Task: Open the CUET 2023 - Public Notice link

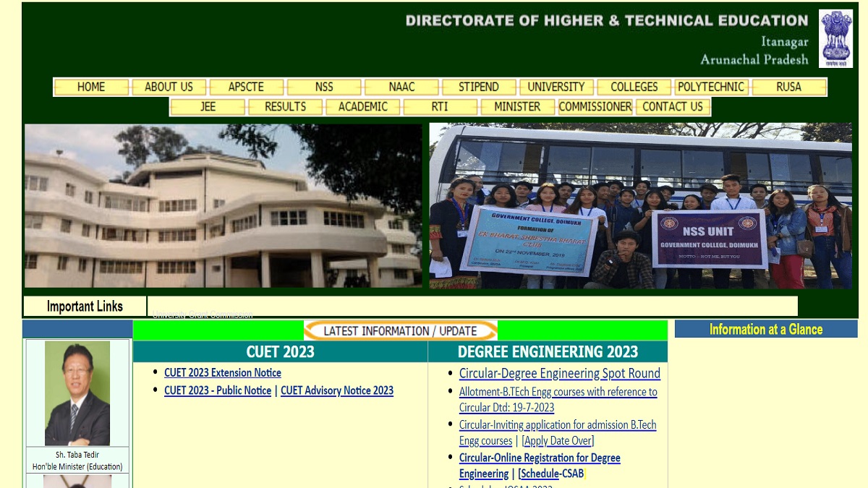Action: coord(218,390)
